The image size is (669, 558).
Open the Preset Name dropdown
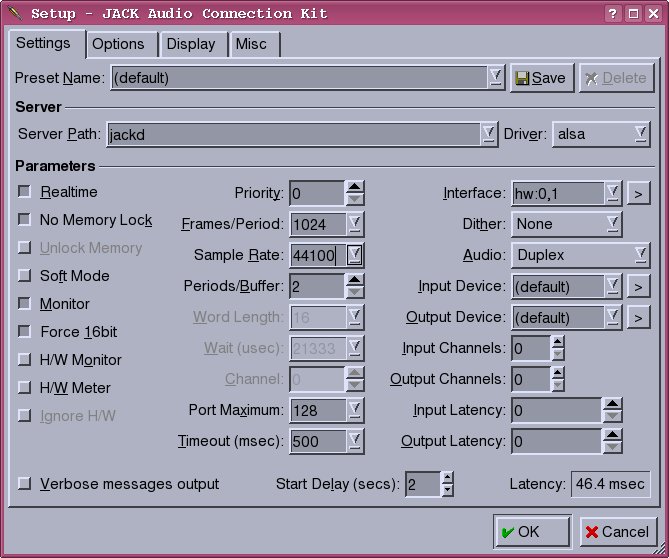[x=495, y=78]
